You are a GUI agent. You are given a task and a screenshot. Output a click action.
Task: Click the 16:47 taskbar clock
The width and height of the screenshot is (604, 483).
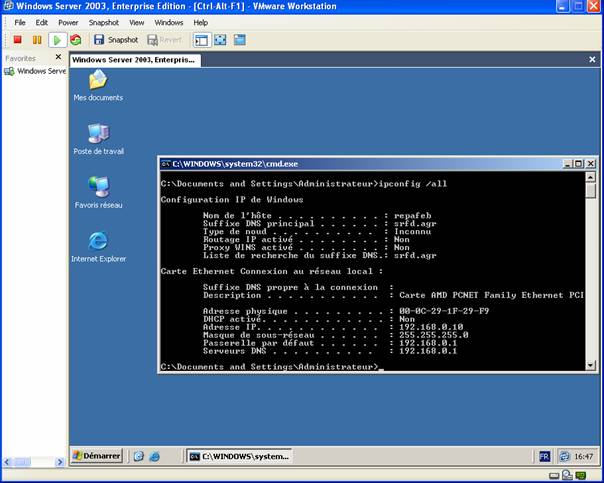(x=584, y=457)
